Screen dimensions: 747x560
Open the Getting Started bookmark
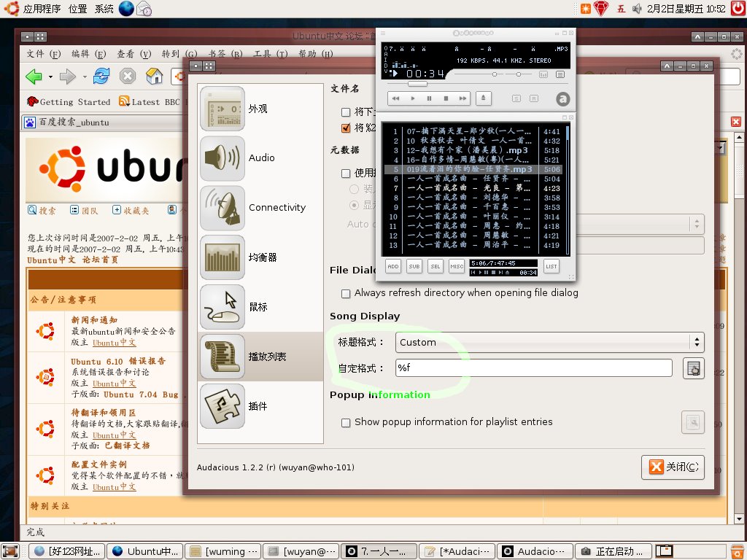tap(68, 101)
